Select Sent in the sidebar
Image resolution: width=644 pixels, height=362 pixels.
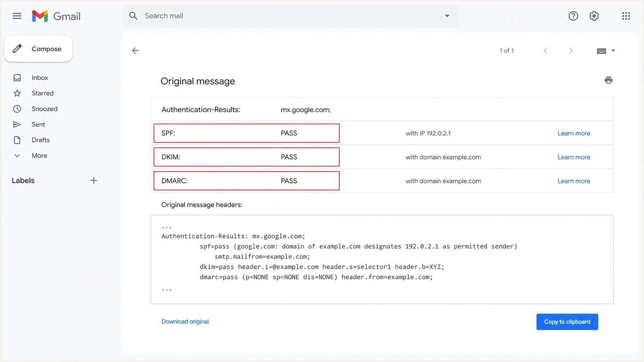[x=38, y=124]
